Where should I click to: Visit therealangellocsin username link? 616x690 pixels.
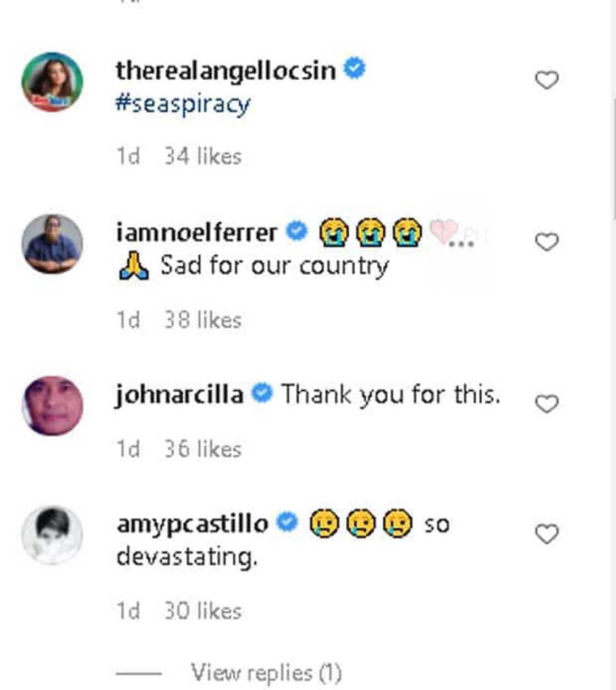[226, 70]
